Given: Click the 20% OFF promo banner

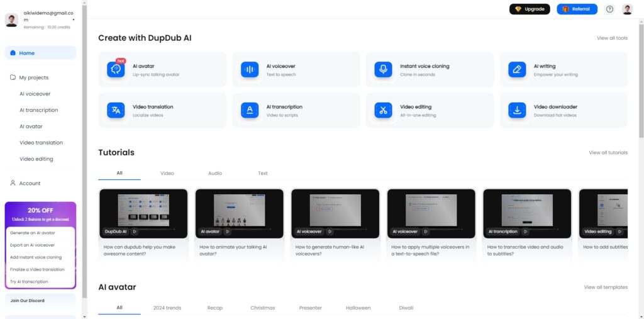Looking at the screenshot, I should pos(40,214).
